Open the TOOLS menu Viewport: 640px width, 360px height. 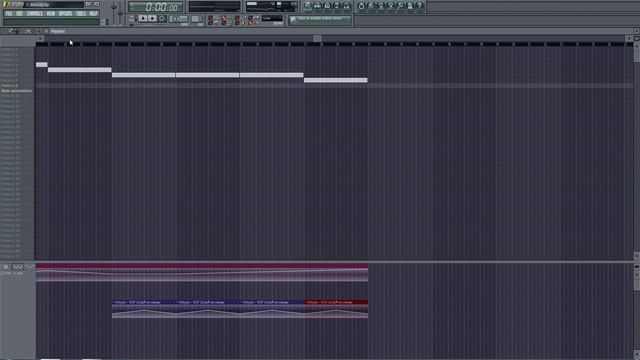(81, 13)
